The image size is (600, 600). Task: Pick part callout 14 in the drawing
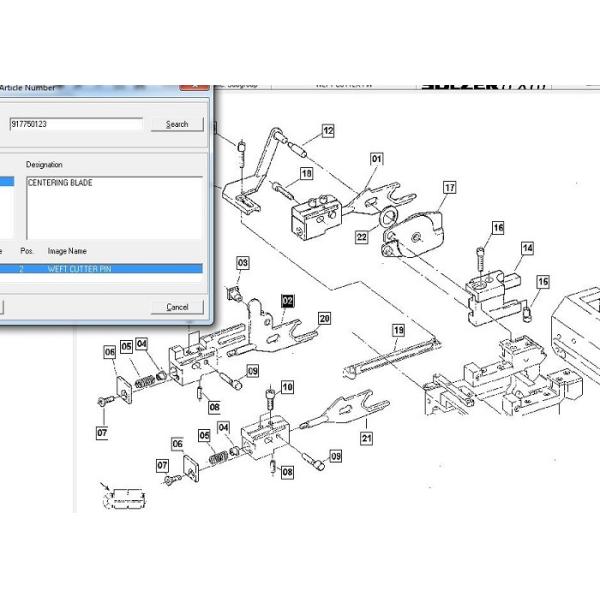(x=527, y=248)
